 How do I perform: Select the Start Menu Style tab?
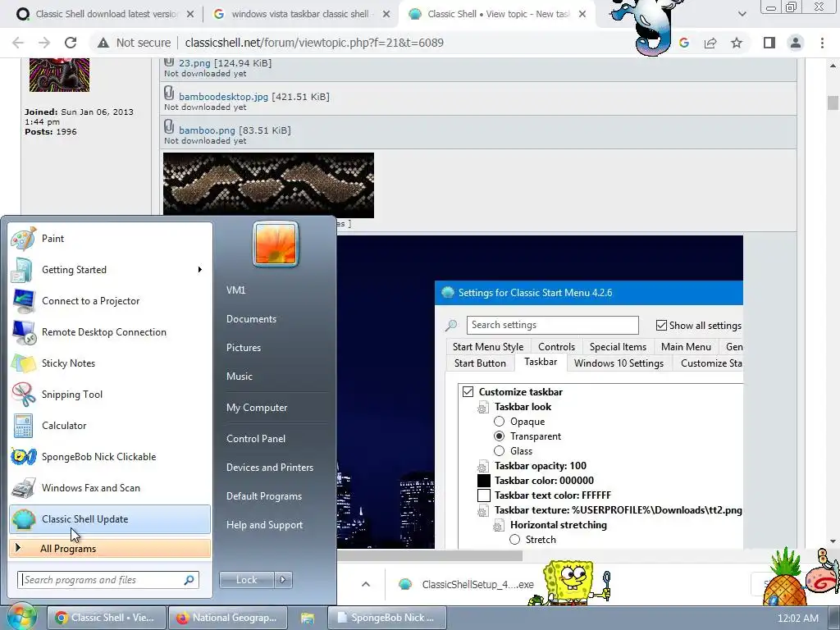[x=487, y=347]
